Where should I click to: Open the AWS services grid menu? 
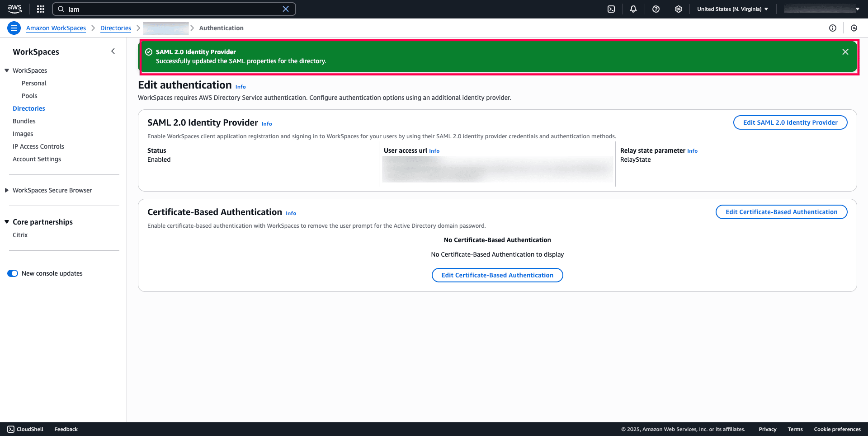(x=41, y=9)
